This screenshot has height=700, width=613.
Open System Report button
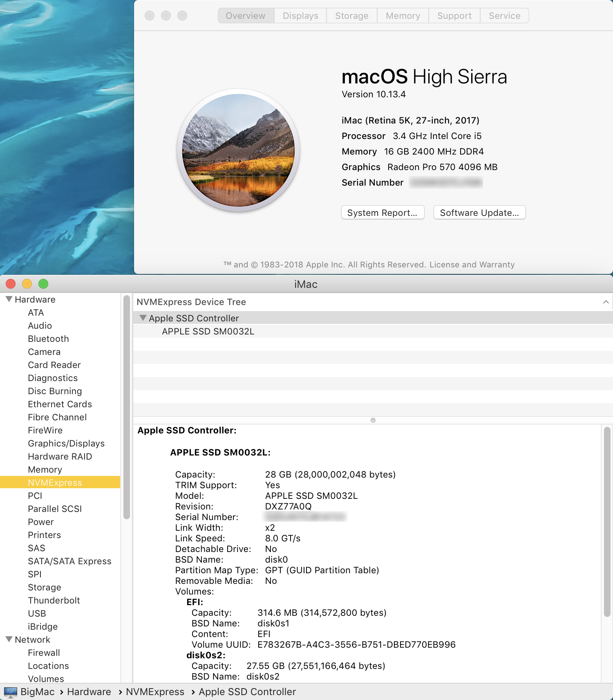383,213
